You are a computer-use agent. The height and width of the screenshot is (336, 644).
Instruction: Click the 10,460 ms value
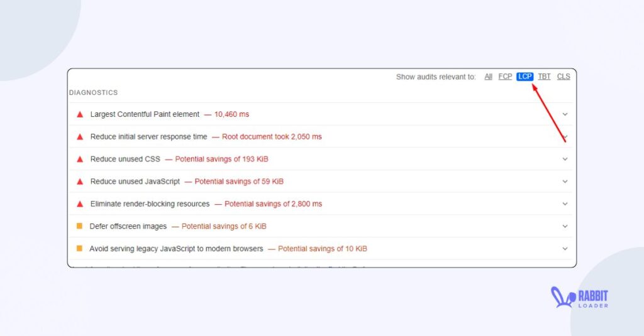pyautogui.click(x=231, y=114)
